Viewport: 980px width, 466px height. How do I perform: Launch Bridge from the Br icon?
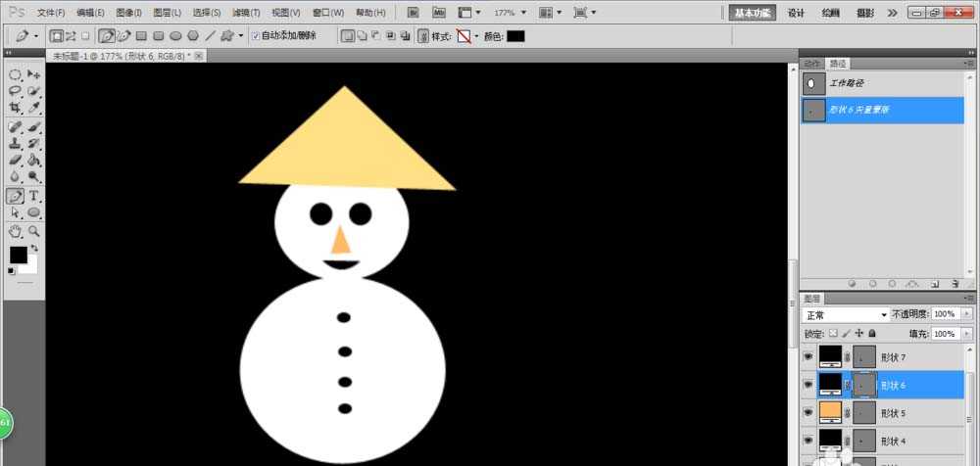[x=415, y=13]
